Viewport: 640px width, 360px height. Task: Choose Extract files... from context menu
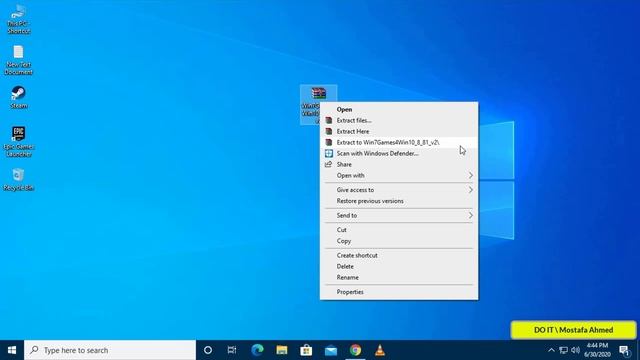pos(399,120)
